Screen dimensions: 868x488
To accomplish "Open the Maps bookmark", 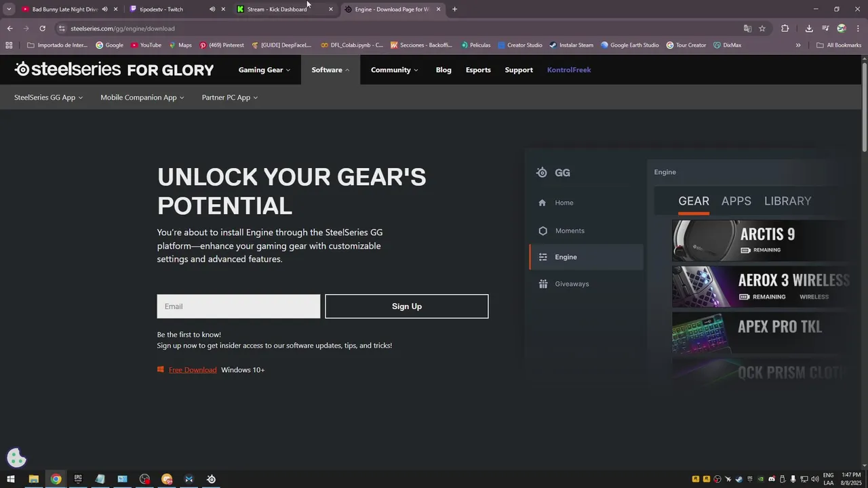I will click(180, 45).
